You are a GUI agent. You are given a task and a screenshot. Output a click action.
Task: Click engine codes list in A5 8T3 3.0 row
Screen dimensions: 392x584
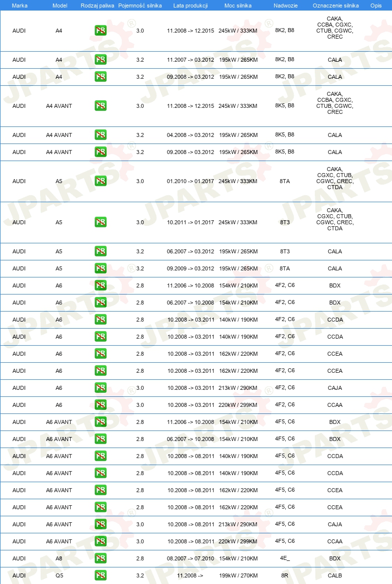335,219
